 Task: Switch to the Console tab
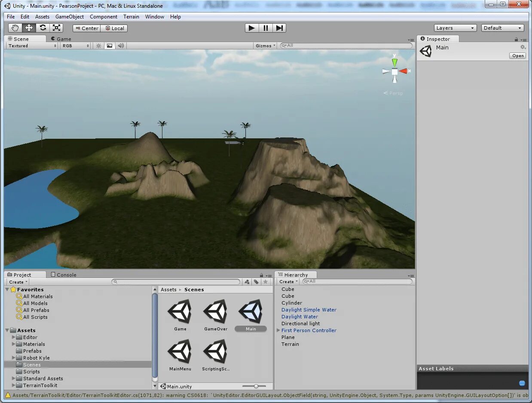coord(63,275)
